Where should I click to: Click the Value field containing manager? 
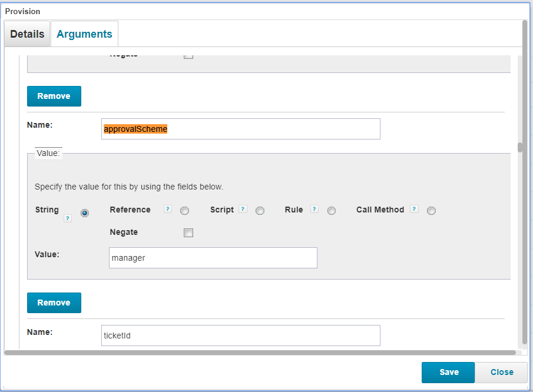point(213,258)
